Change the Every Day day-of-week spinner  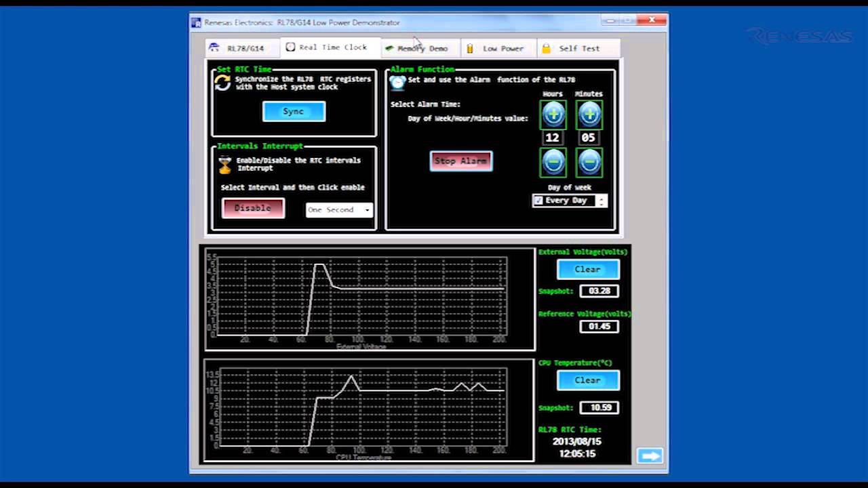(x=601, y=201)
